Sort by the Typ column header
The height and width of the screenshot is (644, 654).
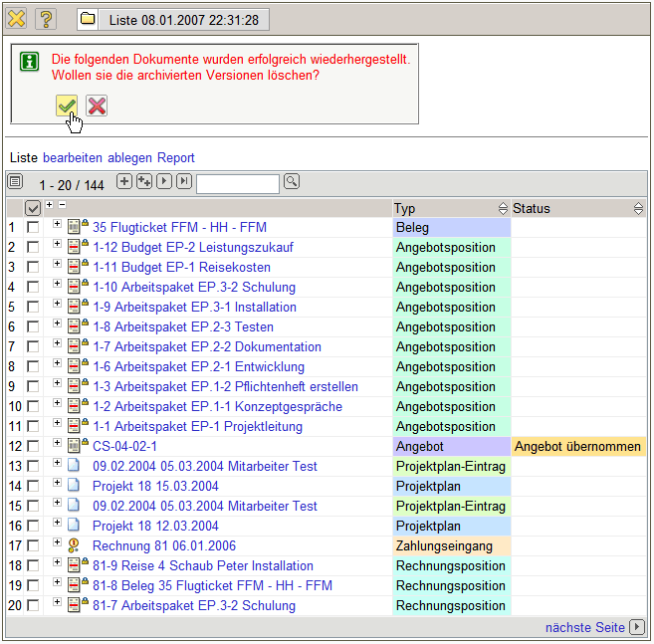(x=404, y=208)
